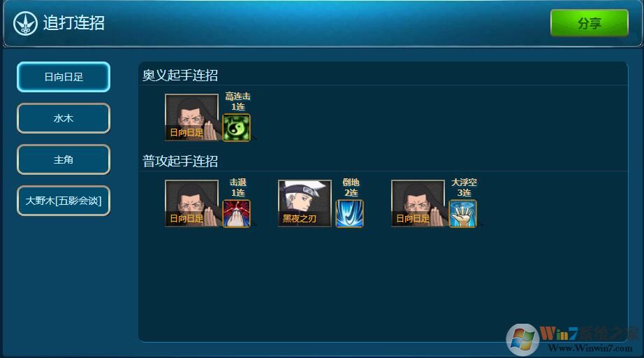
Task: Click the Win7 watermark logo
Action: point(523,340)
